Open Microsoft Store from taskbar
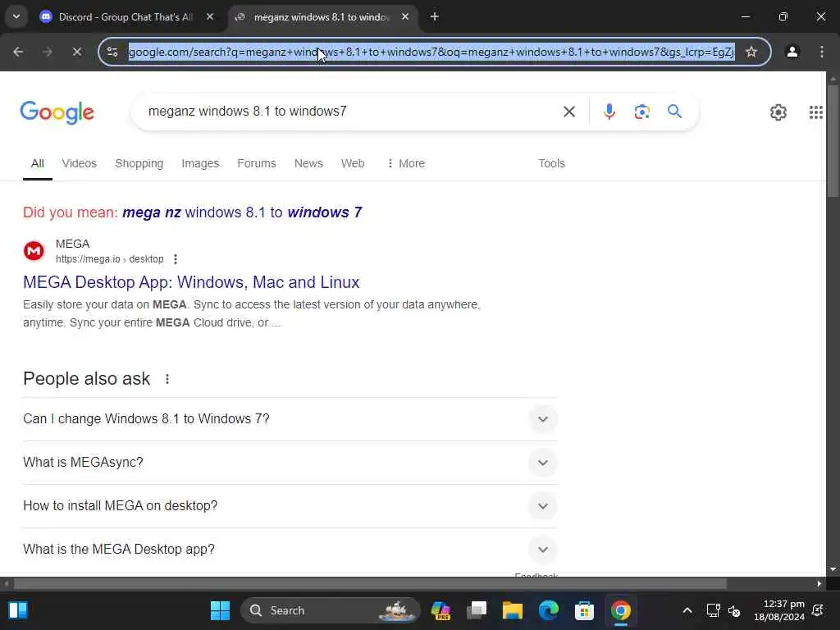 [584, 610]
